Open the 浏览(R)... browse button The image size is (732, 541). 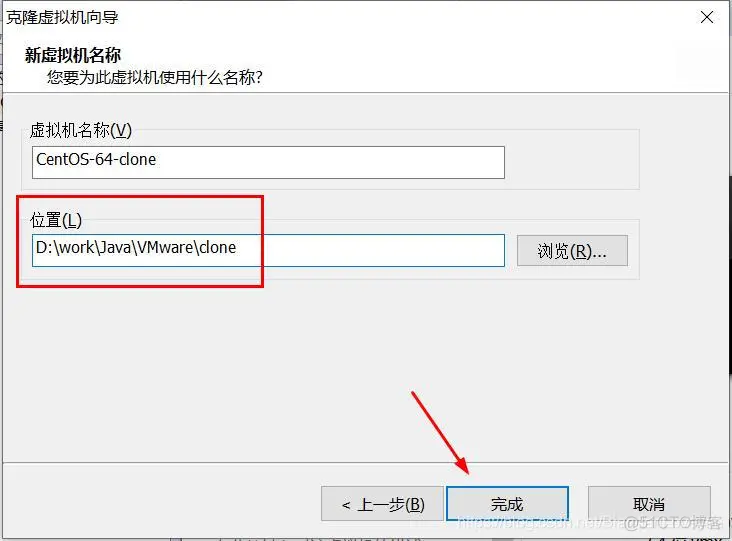click(x=572, y=251)
